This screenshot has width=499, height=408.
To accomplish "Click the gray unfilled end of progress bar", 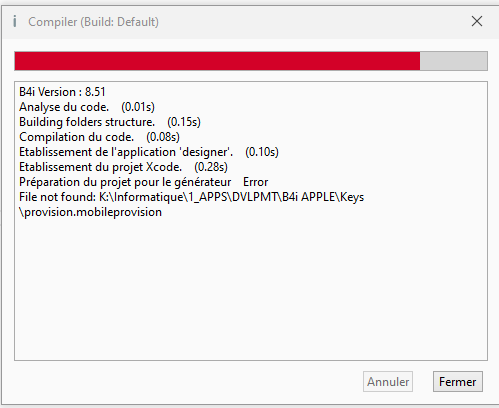I will (454, 61).
